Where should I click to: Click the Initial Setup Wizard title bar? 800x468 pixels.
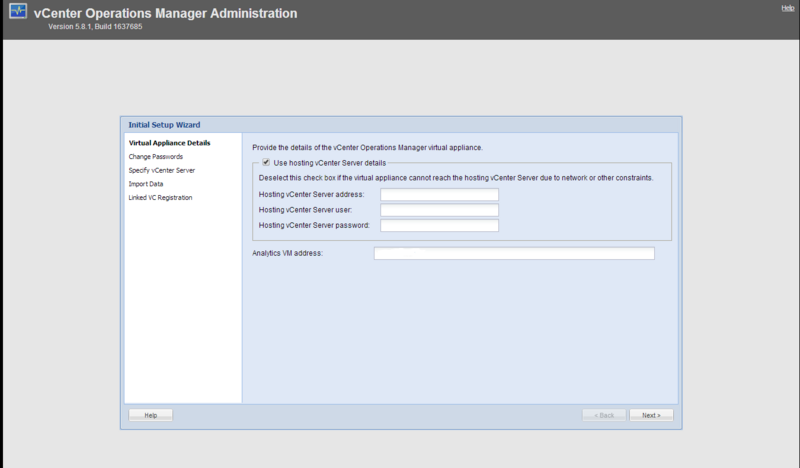[x=400, y=125]
